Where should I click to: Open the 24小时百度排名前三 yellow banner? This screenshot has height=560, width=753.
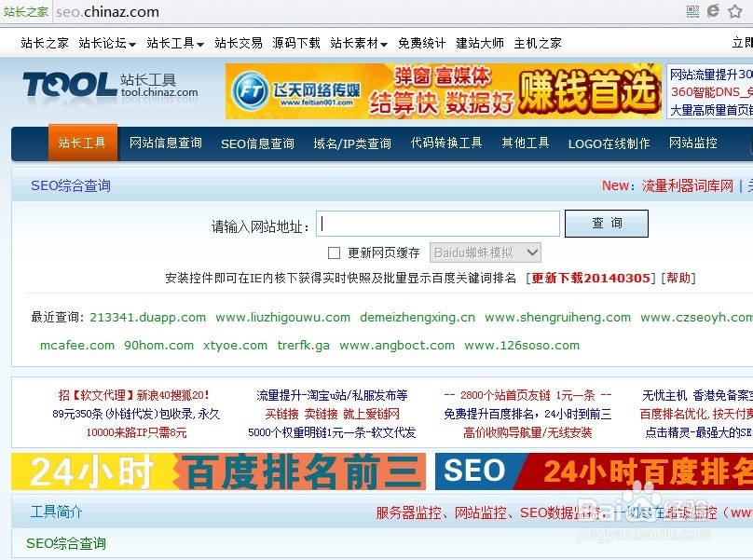click(218, 471)
